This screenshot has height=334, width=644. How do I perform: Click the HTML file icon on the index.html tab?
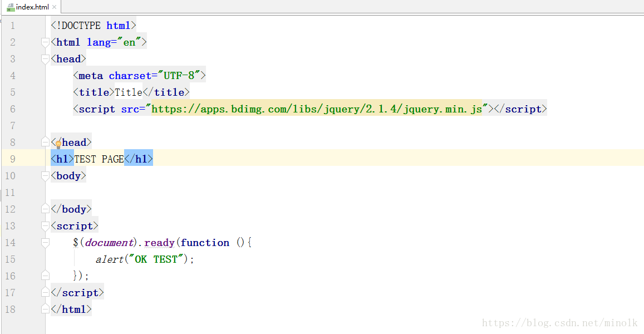tap(10, 7)
